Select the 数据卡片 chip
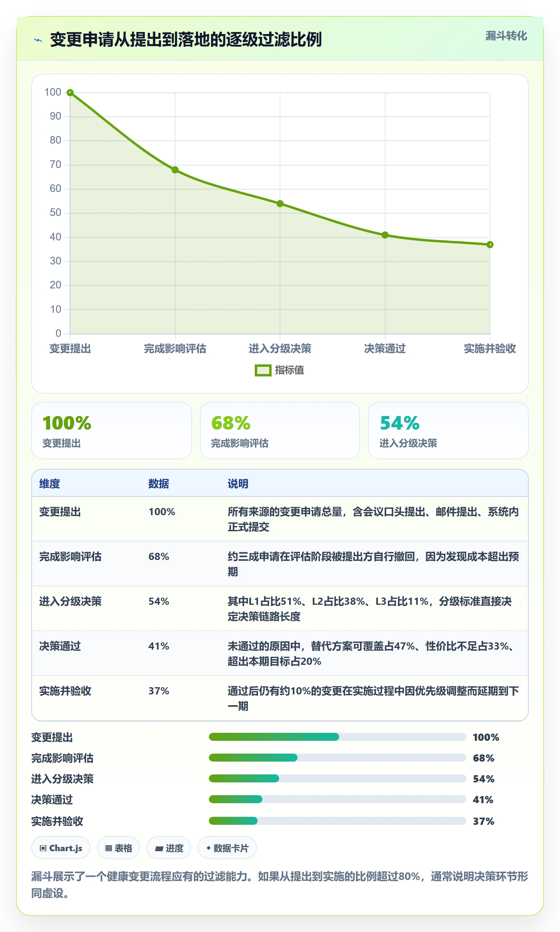This screenshot has width=560, height=932. click(x=227, y=848)
